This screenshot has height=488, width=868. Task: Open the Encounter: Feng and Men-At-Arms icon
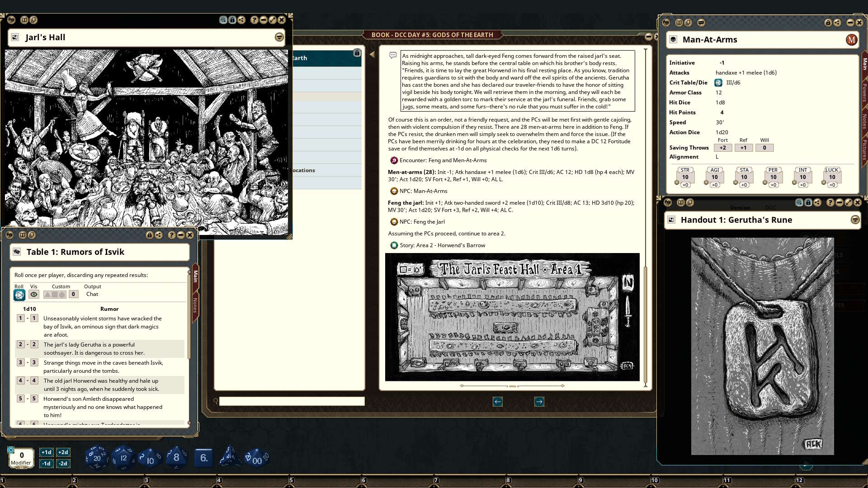394,160
